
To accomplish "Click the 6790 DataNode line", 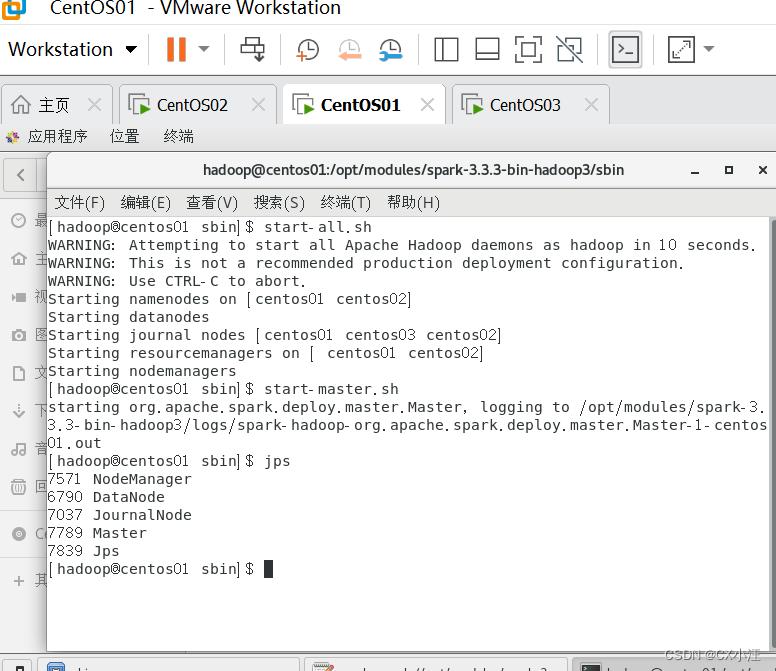I will (106, 497).
